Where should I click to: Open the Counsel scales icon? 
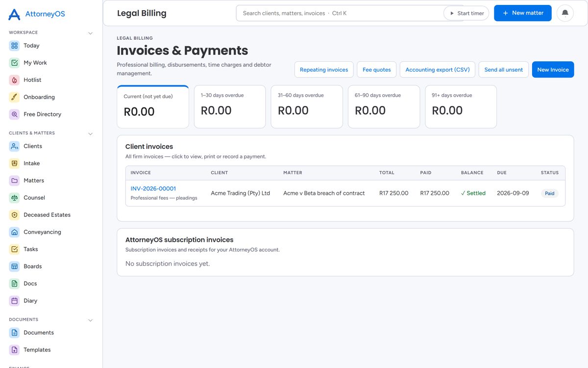(x=14, y=198)
